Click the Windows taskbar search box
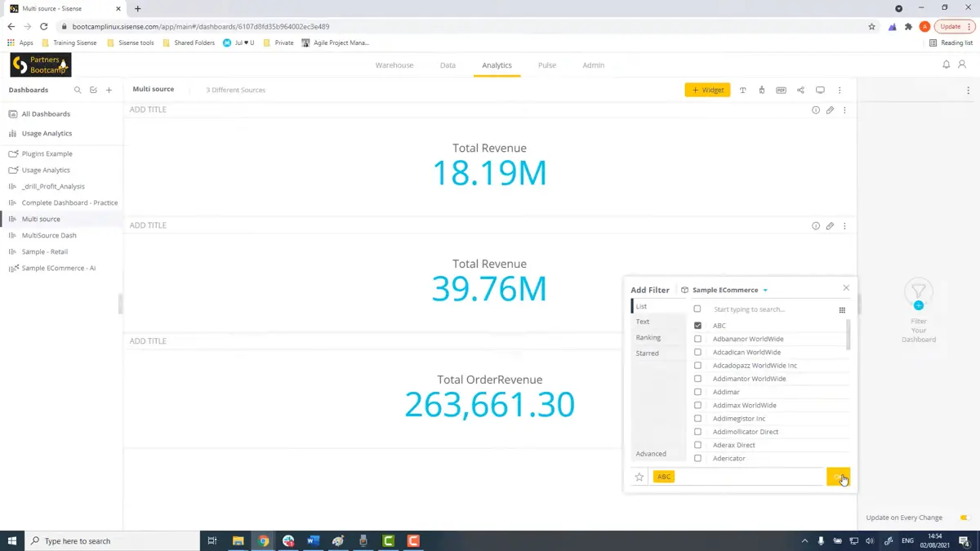Viewport: 980px width, 551px height. point(113,540)
